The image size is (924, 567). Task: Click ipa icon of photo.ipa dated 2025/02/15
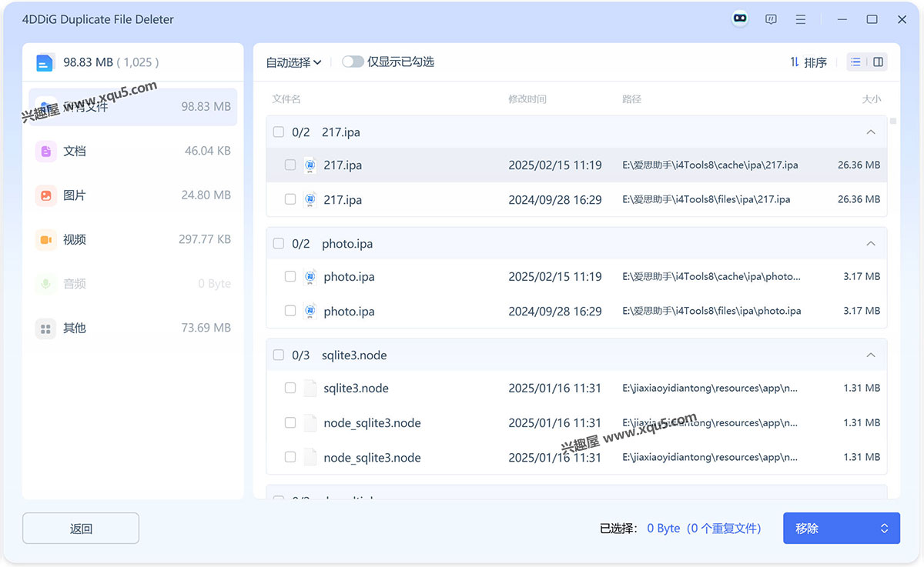pos(310,276)
